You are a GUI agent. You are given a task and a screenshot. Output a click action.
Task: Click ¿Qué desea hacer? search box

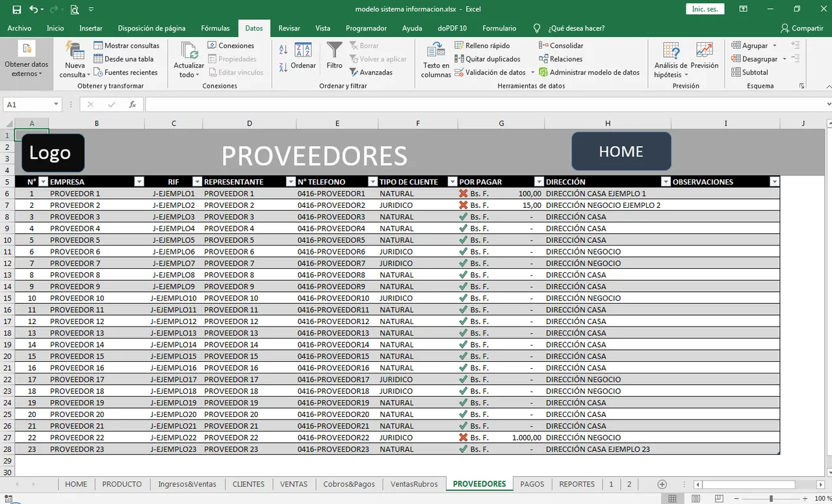[x=569, y=28]
